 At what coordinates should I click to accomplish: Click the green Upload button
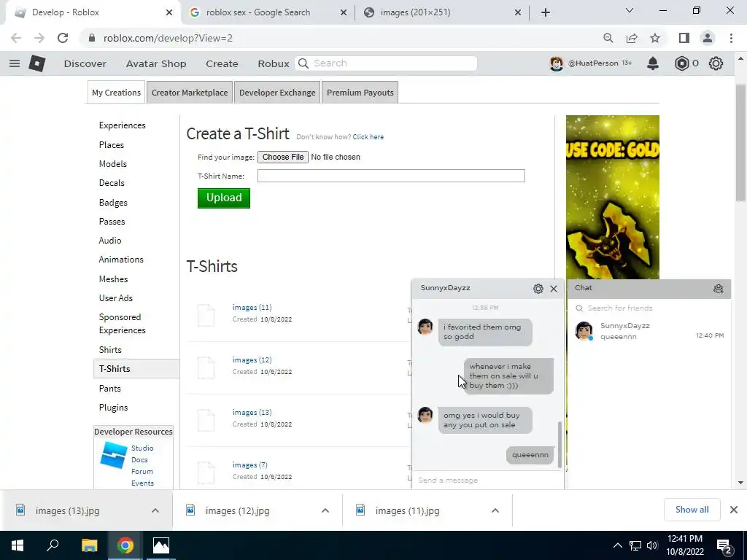point(224,198)
